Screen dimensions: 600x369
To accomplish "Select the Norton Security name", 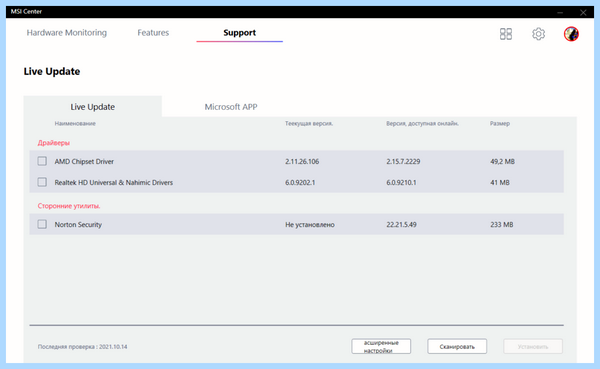I will pyautogui.click(x=78, y=225).
